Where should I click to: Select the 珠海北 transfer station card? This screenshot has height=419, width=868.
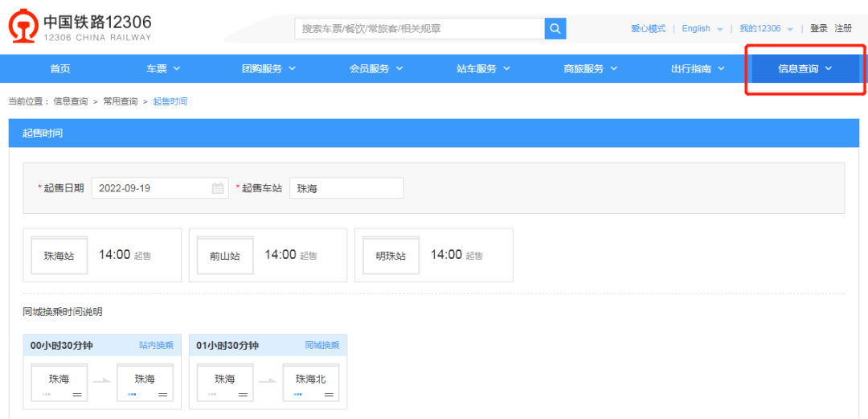[310, 380]
